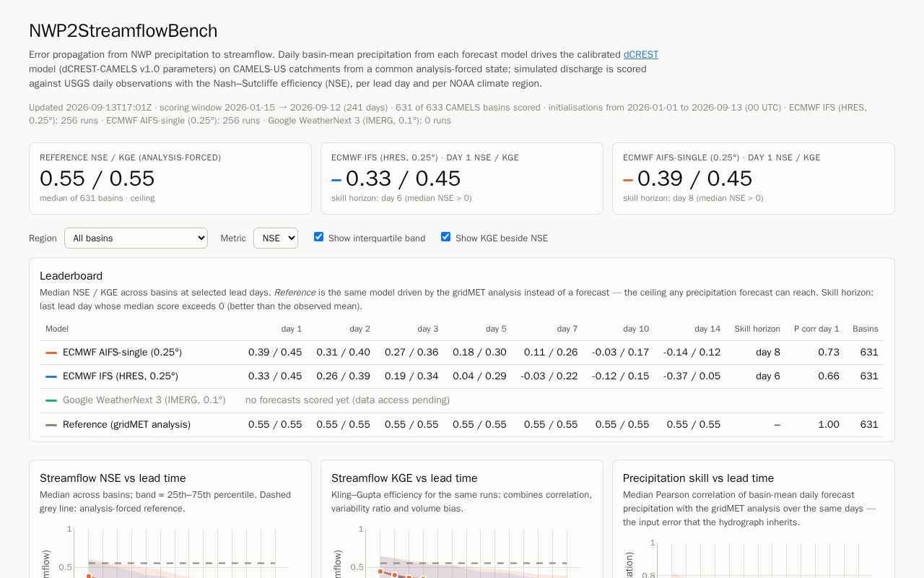Toggle Show interquartile band checkbox
This screenshot has height=578, width=924.
318,237
